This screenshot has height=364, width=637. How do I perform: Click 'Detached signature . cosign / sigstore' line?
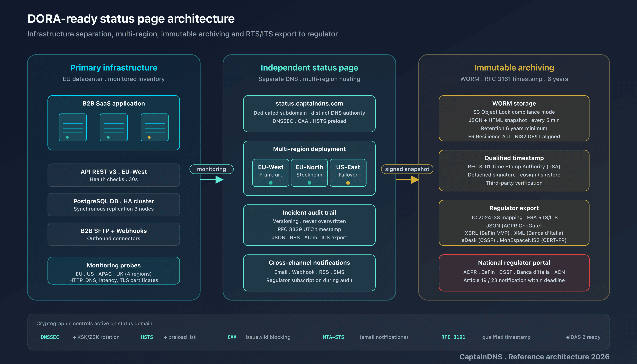coord(514,175)
